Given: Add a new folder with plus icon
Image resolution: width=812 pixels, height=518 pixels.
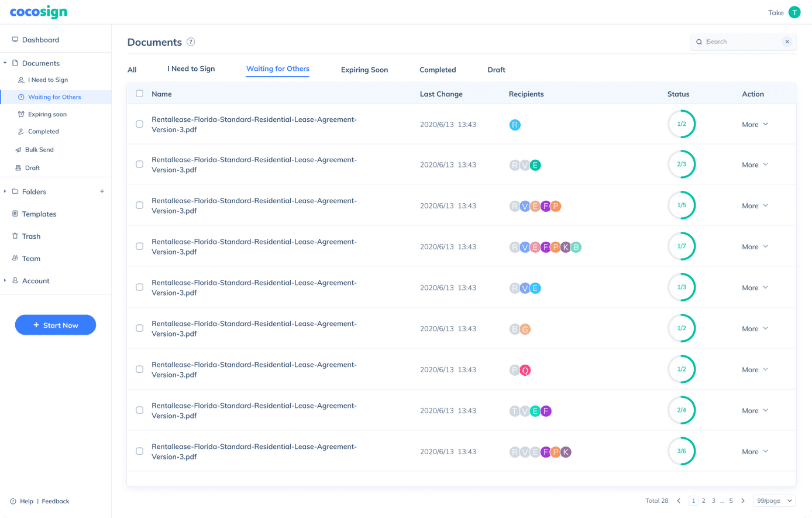Looking at the screenshot, I should click(102, 191).
